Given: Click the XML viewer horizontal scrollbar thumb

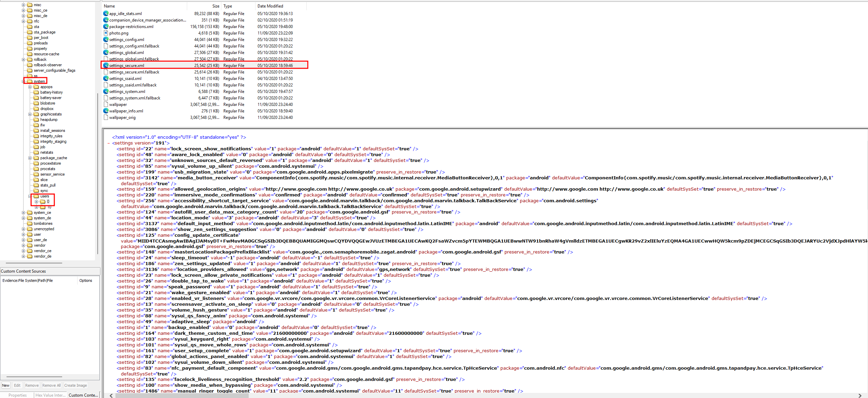Looking at the screenshot, I should pos(182,396).
